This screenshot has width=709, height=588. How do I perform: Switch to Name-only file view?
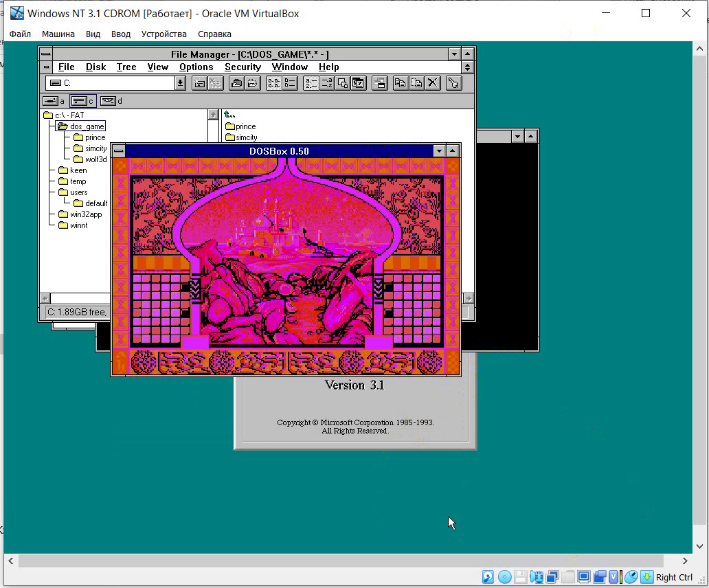(x=273, y=83)
